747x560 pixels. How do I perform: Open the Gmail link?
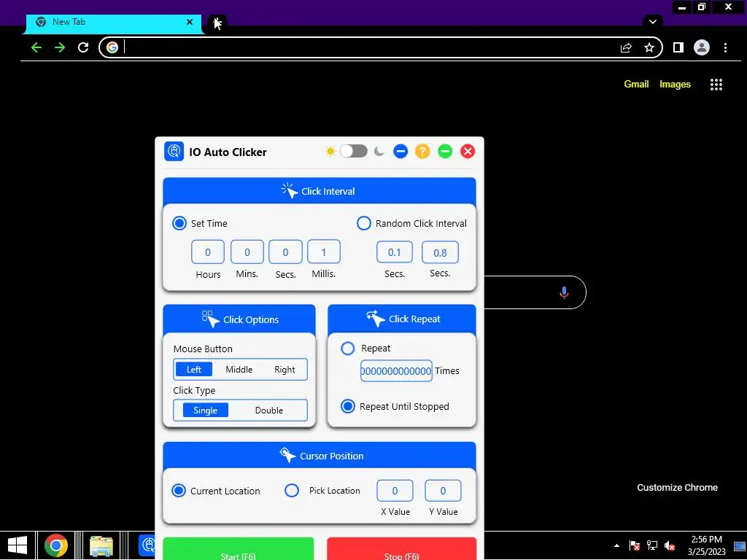[x=636, y=84]
